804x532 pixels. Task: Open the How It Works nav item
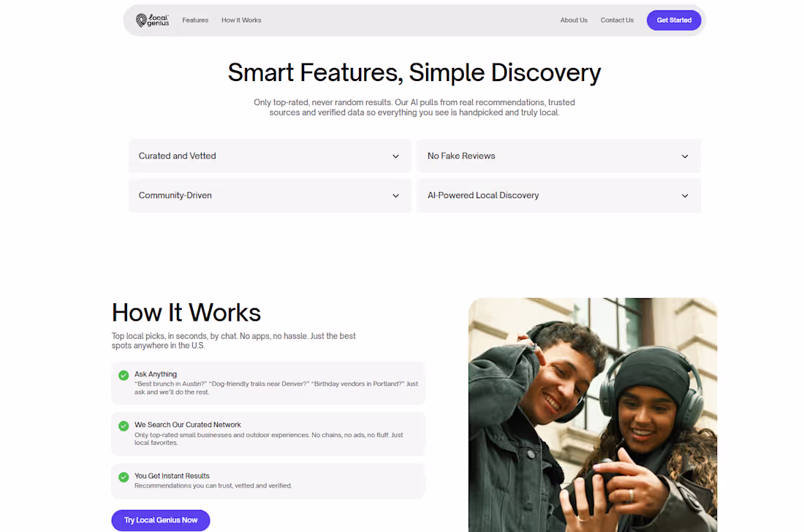click(x=241, y=20)
